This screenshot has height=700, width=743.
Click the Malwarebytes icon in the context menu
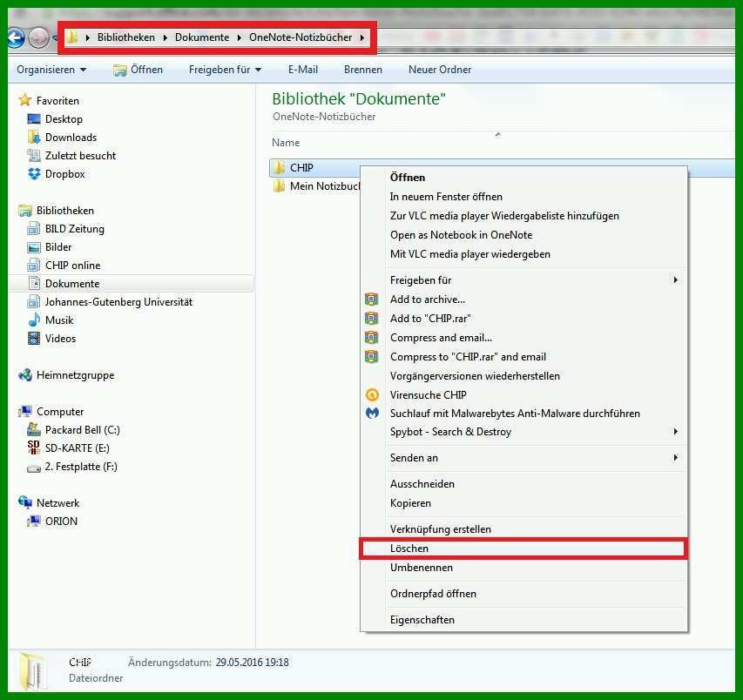[x=372, y=413]
